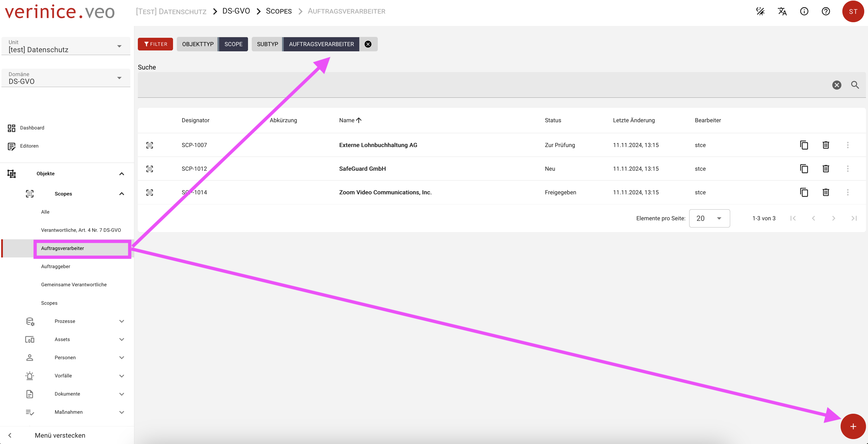Delete the SafeGuard GmbH scope
The height and width of the screenshot is (444, 868).
[826, 169]
